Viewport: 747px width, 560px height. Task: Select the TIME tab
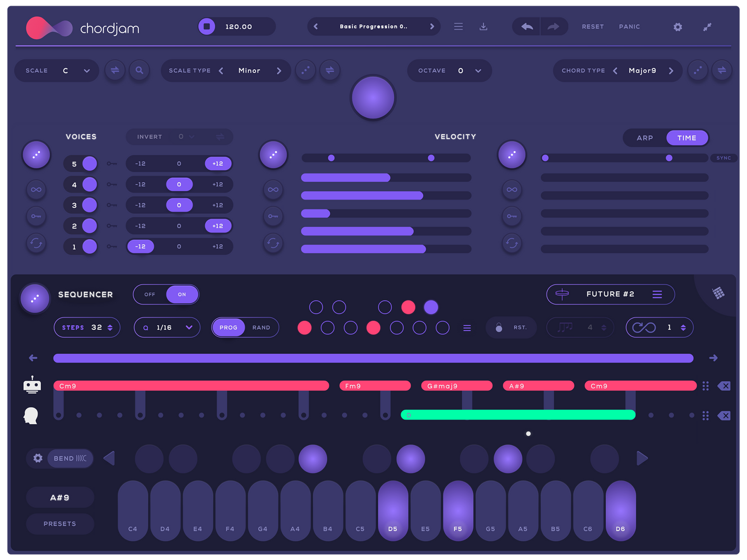click(687, 138)
